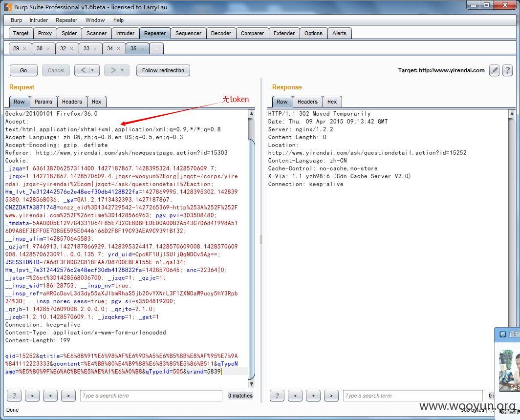Click the Follow redirection button

[x=163, y=70]
